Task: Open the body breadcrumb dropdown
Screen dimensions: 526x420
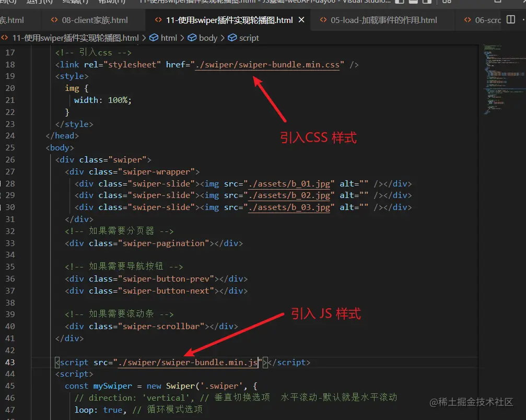Action: point(208,38)
